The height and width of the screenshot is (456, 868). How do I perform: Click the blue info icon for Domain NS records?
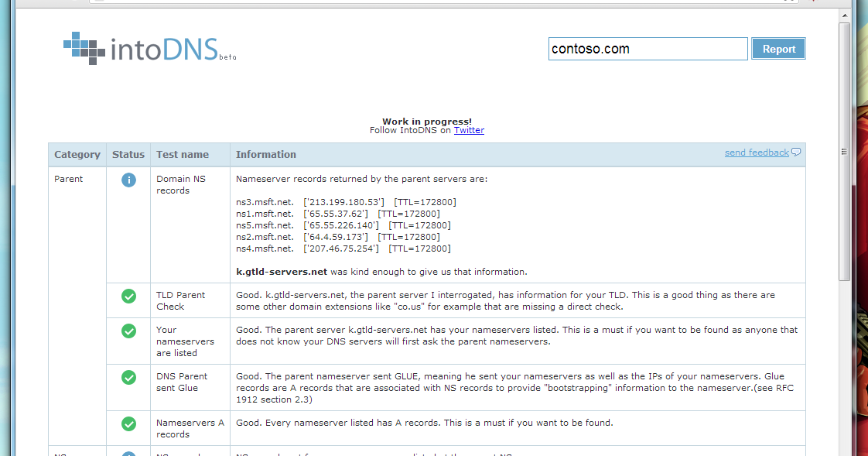(128, 180)
